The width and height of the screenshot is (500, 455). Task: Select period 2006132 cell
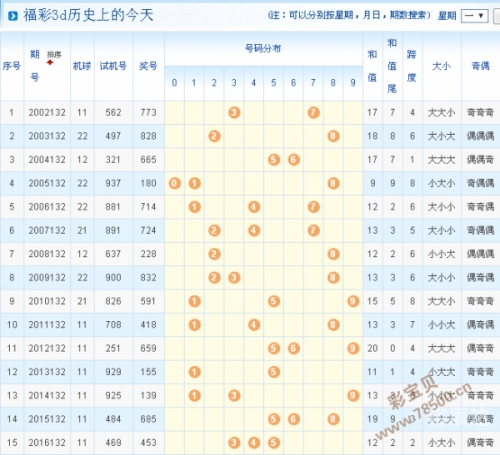point(47,207)
